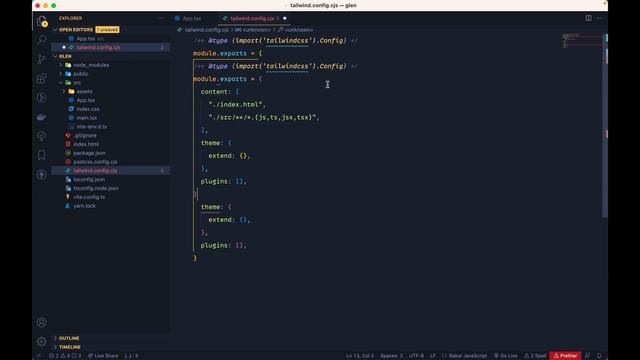Show problems from errors and warnings count
Screen dimensions: 640x360
(x=65, y=356)
